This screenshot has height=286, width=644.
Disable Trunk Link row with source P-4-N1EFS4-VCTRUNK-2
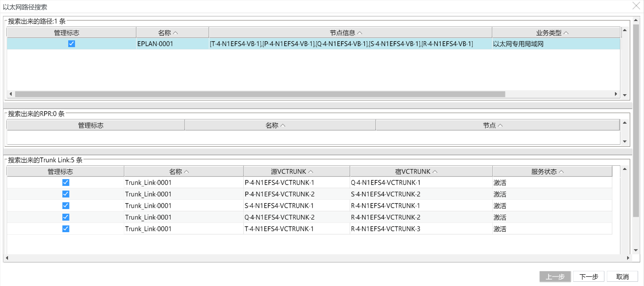click(66, 194)
